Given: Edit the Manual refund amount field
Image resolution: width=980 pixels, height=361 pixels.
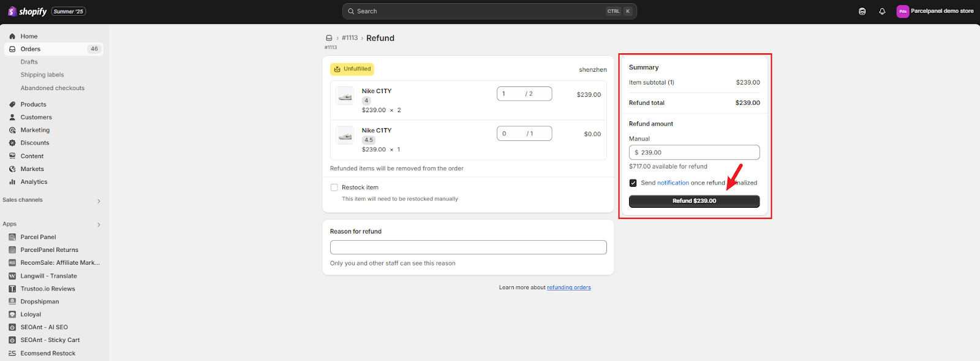Looking at the screenshot, I should [x=695, y=153].
